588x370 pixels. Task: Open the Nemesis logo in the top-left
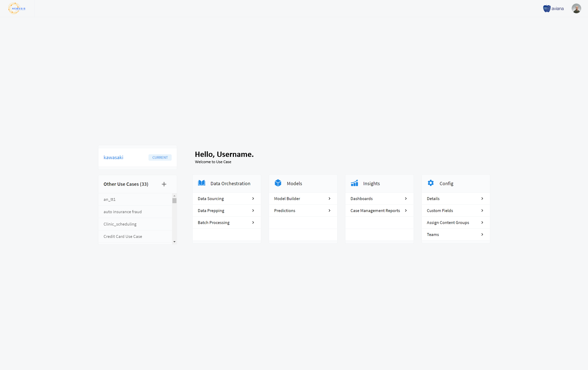pos(16,8)
